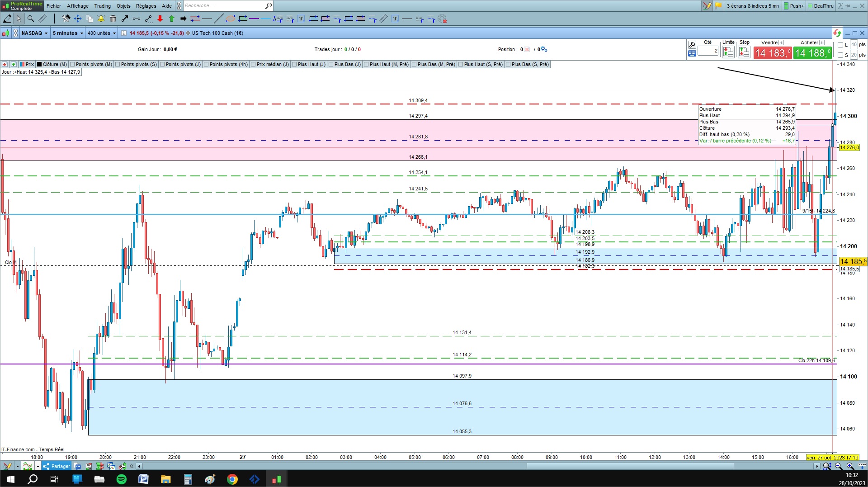Select the diagonal trend line tool
The height and width of the screenshot is (487, 868).
pyautogui.click(x=218, y=19)
